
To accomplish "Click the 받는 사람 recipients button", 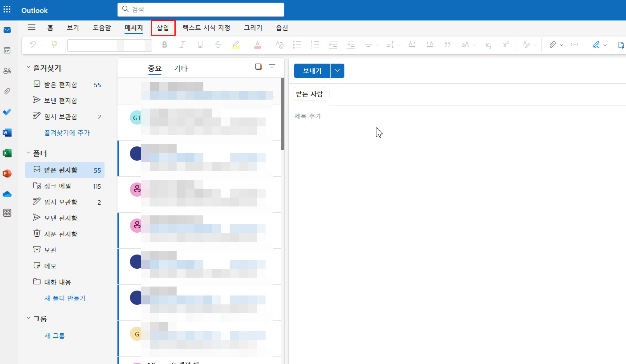I will click(x=310, y=94).
